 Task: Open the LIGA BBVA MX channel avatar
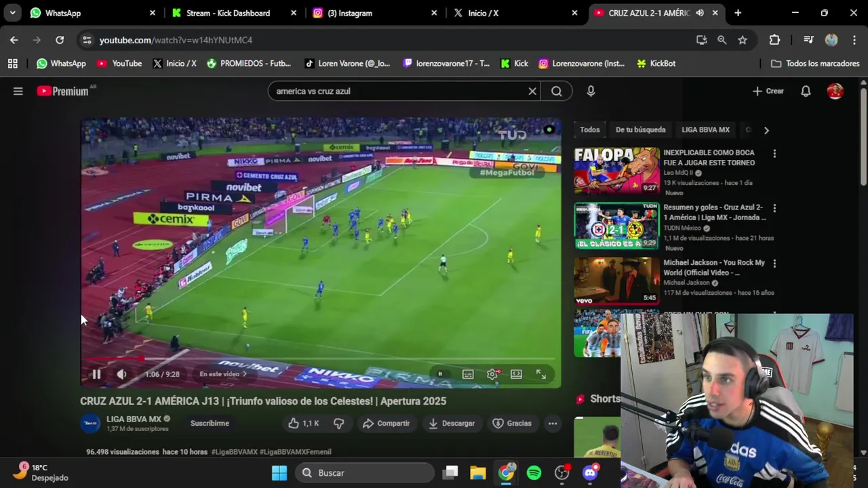tap(90, 423)
